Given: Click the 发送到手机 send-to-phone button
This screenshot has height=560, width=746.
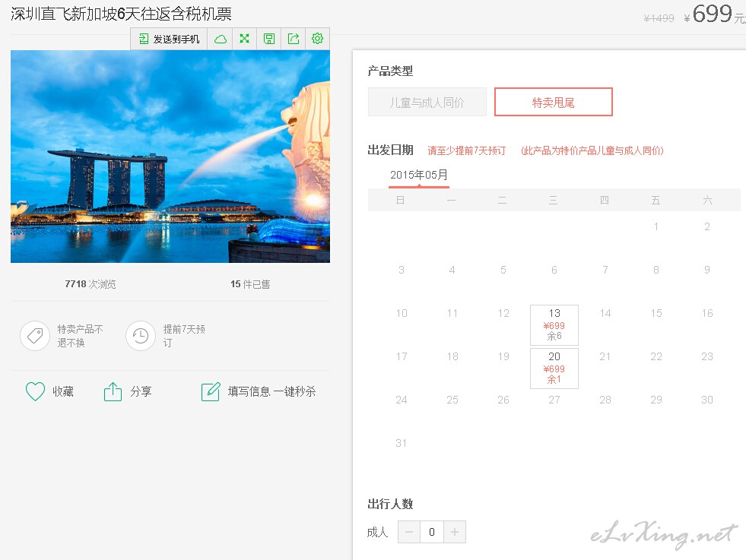Looking at the screenshot, I should pyautogui.click(x=169, y=39).
